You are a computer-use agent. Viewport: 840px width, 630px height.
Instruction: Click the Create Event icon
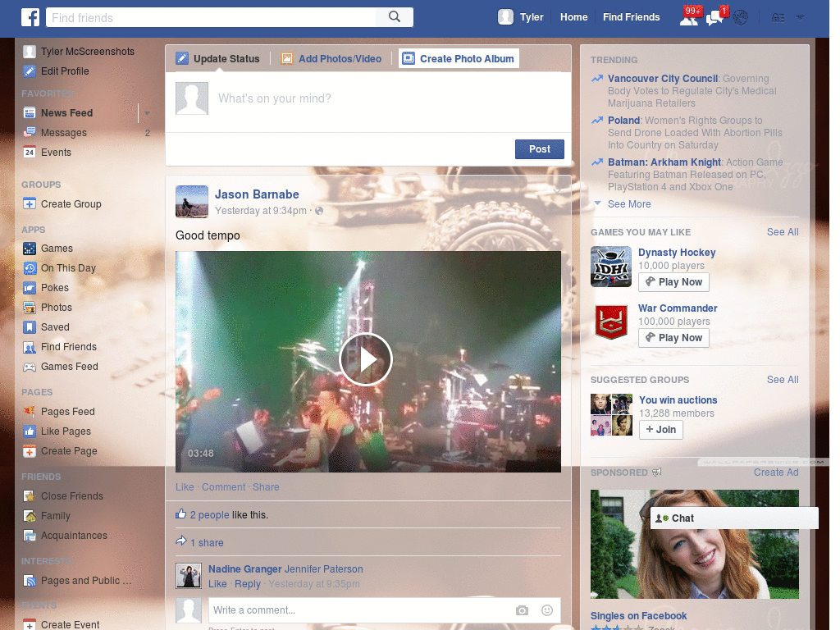pos(30,625)
